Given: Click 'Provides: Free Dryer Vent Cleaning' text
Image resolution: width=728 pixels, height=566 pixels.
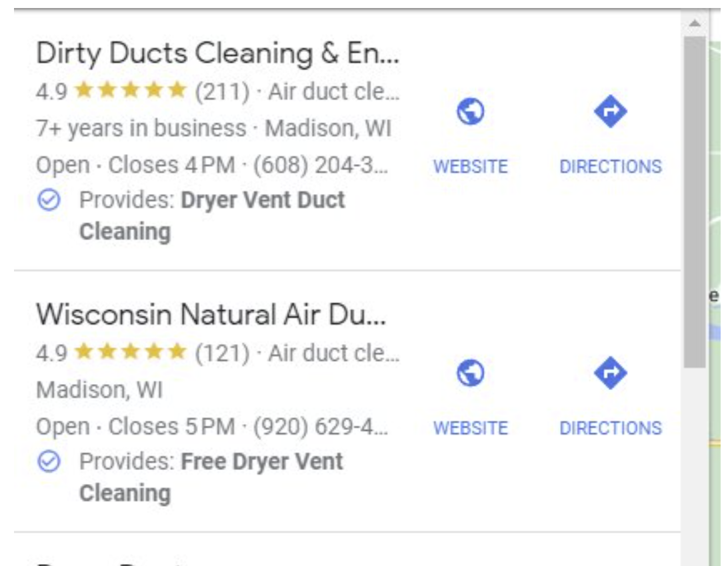Looking at the screenshot, I should click(x=211, y=461).
